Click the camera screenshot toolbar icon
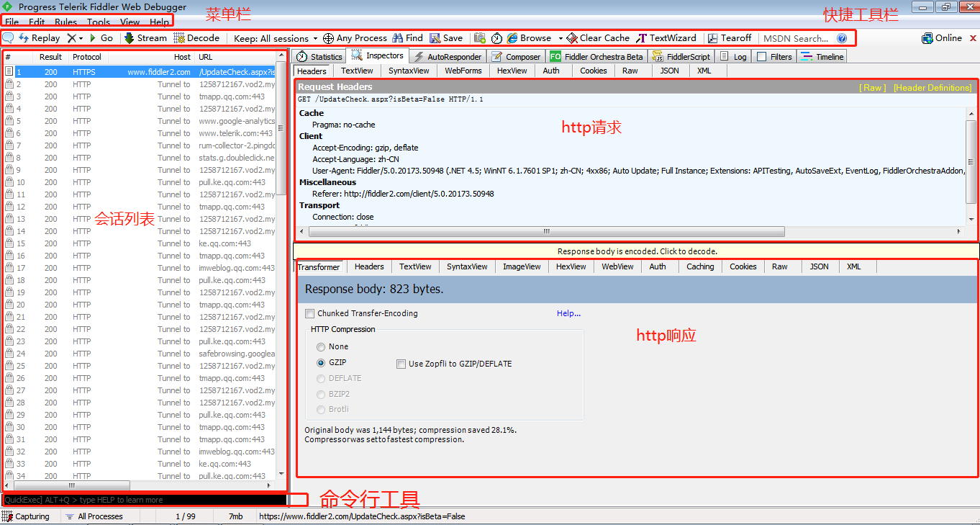Image resolution: width=980 pixels, height=525 pixels. 479,38
